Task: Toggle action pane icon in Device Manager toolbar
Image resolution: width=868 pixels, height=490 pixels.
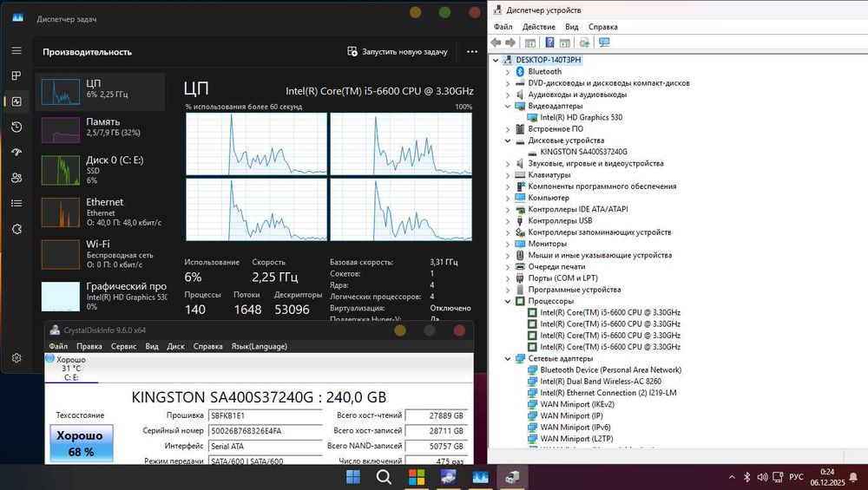Action: coord(565,42)
